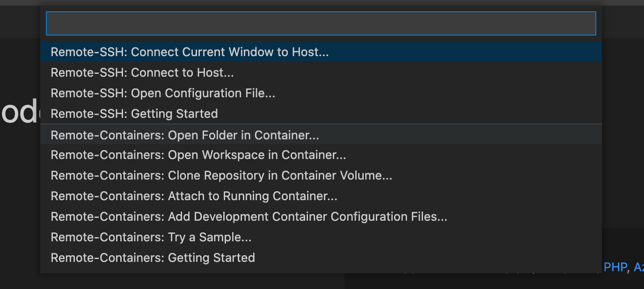Select Remote-Containers: Try a Sample
The height and width of the screenshot is (289, 644).
151,237
